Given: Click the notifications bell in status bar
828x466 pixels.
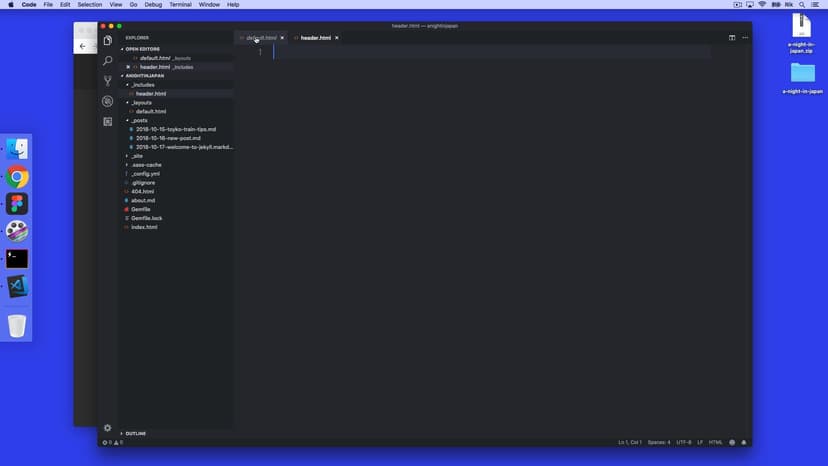Looking at the screenshot, I should coord(744,442).
